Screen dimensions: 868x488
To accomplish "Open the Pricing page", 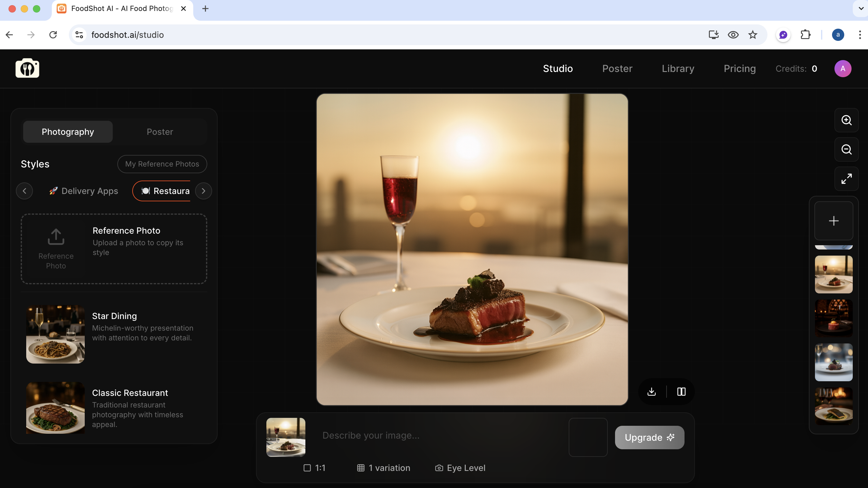I will tap(740, 68).
